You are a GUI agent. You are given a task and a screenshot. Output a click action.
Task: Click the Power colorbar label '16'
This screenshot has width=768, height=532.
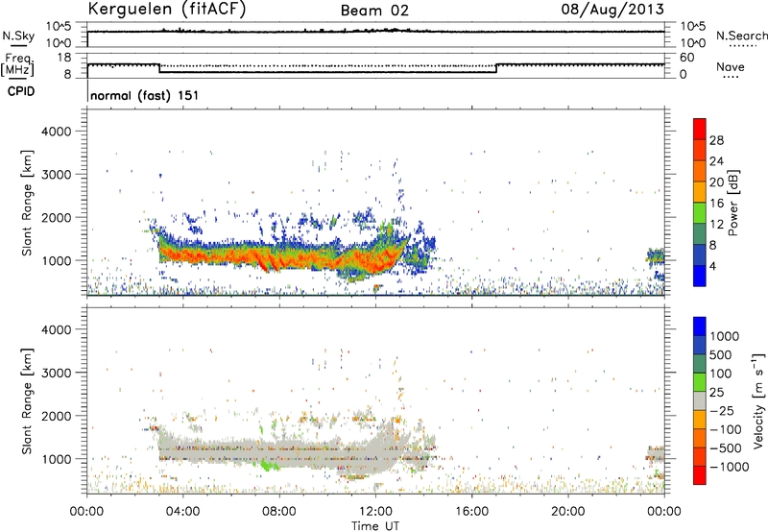[716, 204]
